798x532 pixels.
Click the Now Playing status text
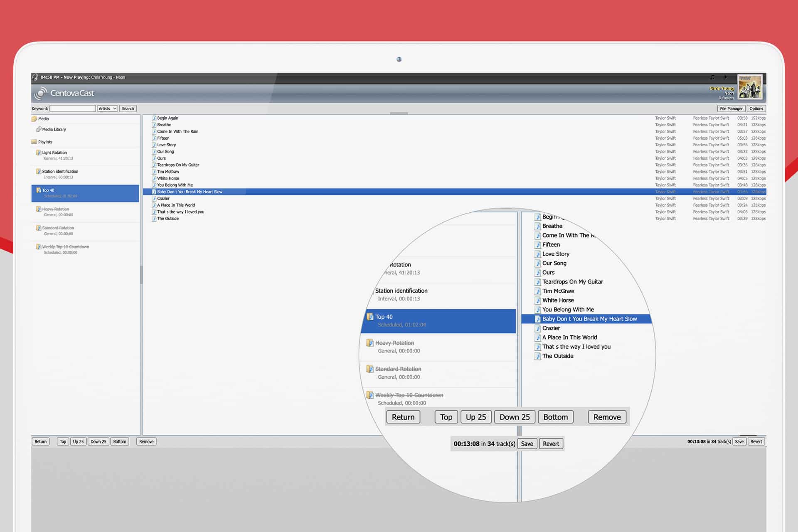tap(83, 77)
